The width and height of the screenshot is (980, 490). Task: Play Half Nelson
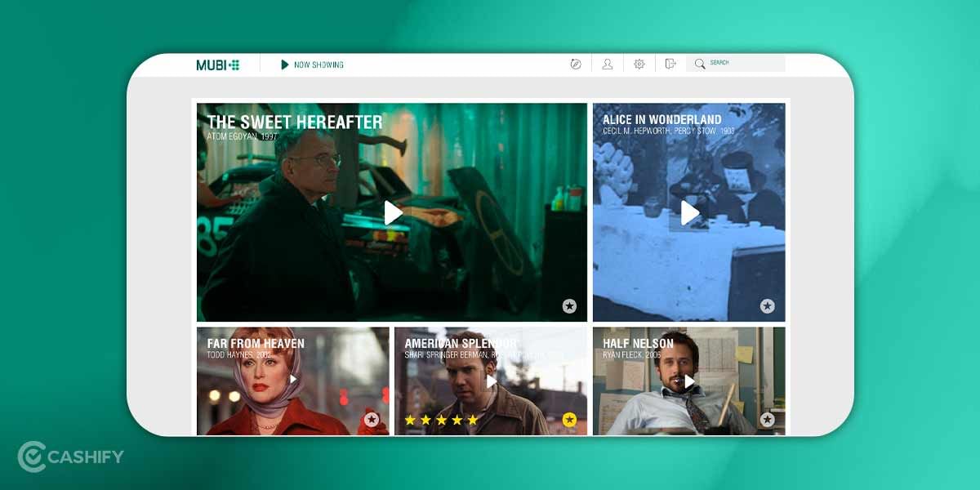pyautogui.click(x=689, y=381)
